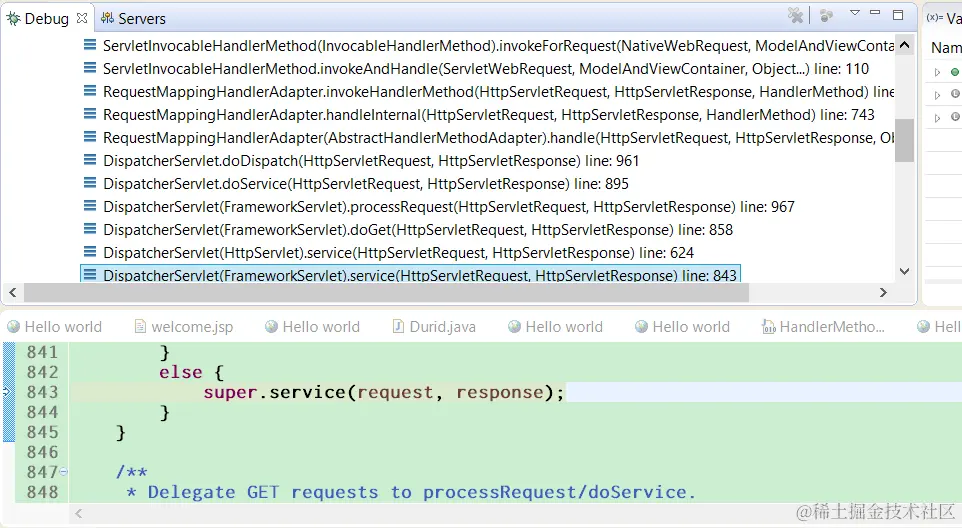This screenshot has width=962, height=528.
Task: Click the welcome.jsp file icon
Action: pyautogui.click(x=140, y=327)
